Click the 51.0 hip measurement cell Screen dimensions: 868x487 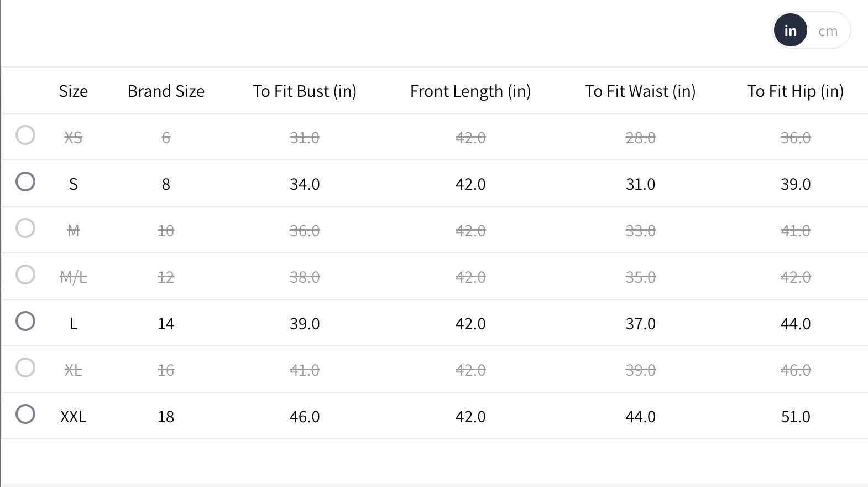pyautogui.click(x=796, y=417)
